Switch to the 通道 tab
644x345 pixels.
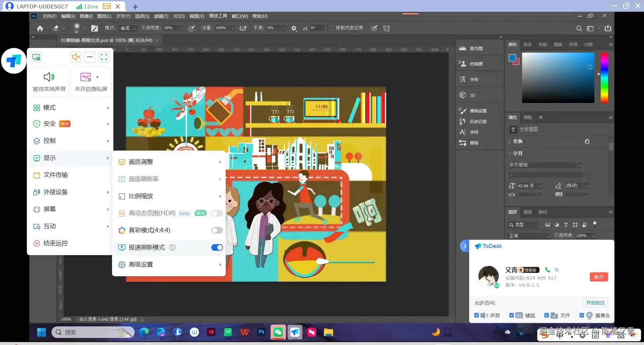tap(527, 212)
